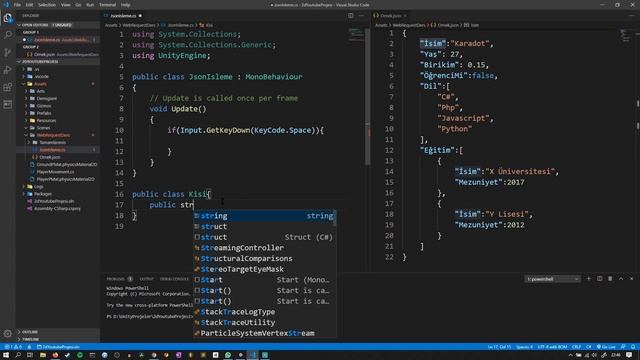Pick StreamingController from the suggestion list

[264, 248]
